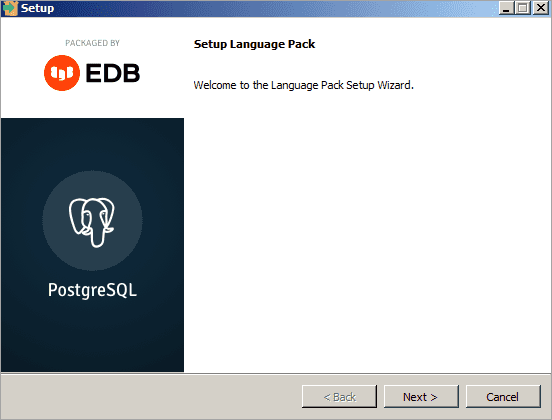
Task: Click the orange EDB logo circle
Action: pos(62,73)
